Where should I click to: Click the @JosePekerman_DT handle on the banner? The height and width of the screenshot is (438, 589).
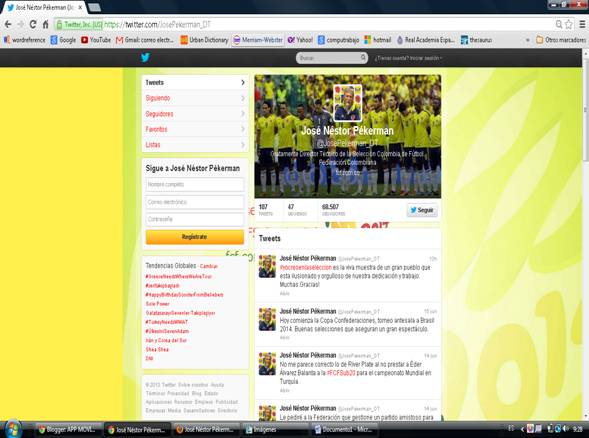[x=347, y=143]
